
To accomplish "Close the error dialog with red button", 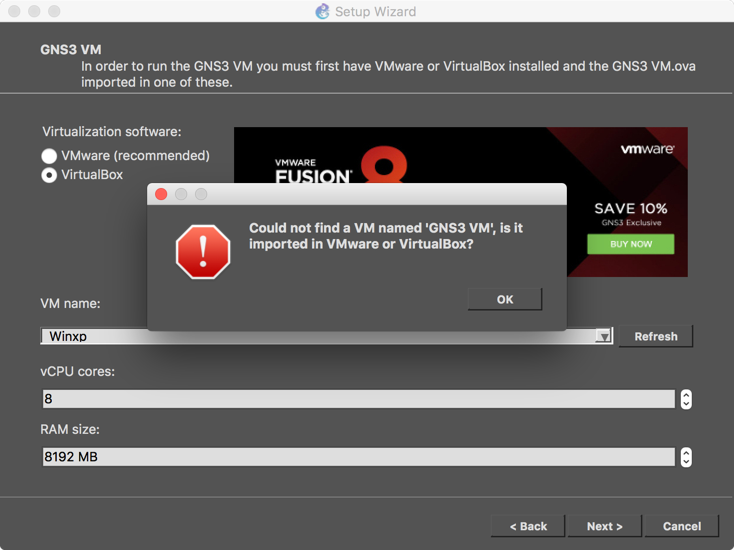I will (x=161, y=194).
